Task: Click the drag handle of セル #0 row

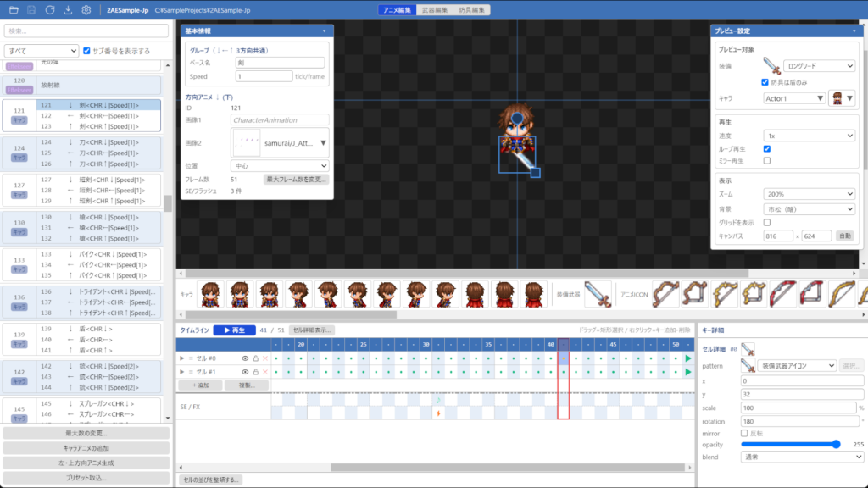Action: coord(191,358)
